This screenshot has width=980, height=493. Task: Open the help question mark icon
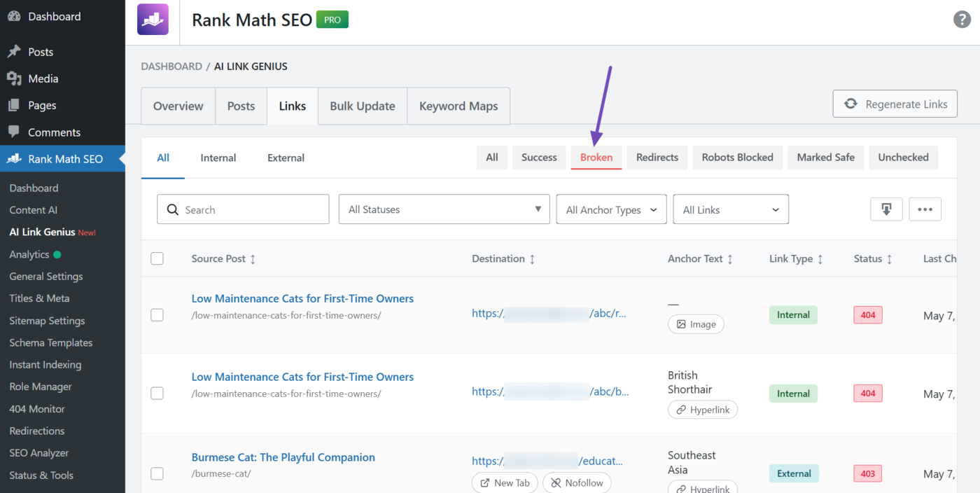[962, 20]
